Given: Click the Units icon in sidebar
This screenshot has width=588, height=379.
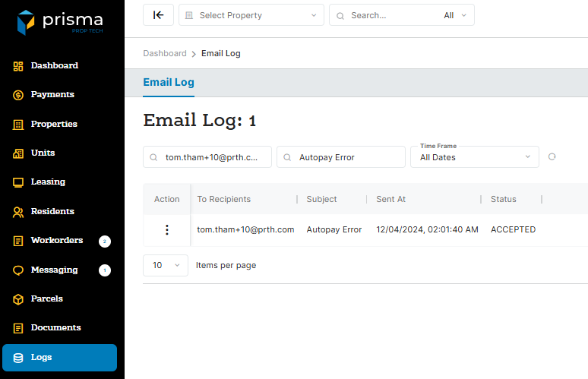Looking at the screenshot, I should (18, 153).
